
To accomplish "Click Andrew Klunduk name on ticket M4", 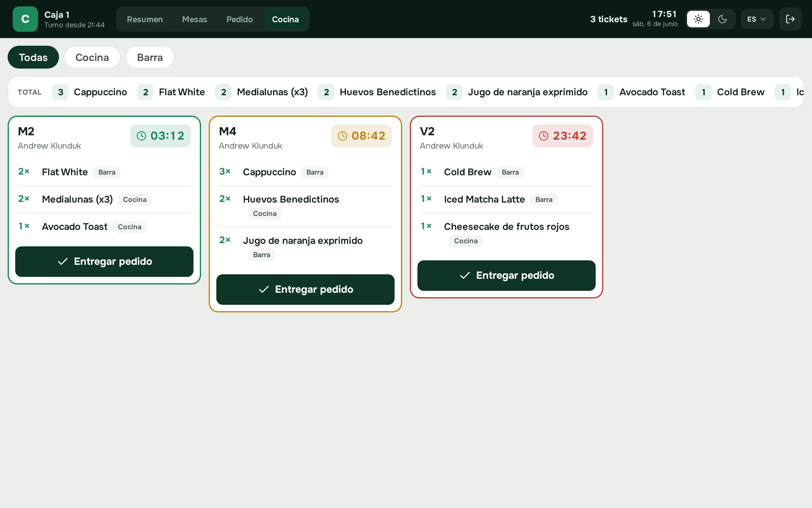I will click(x=250, y=146).
